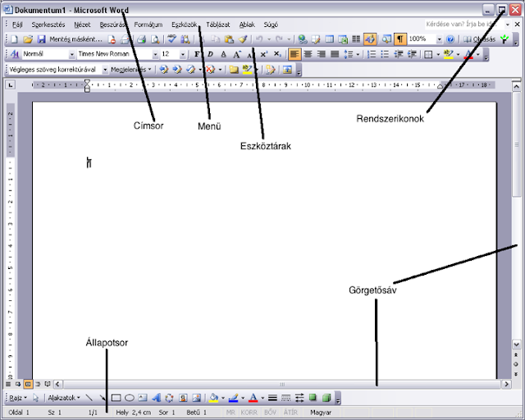This screenshot has width=525, height=420.
Task: Click the Ablak menu item
Action: click(247, 25)
